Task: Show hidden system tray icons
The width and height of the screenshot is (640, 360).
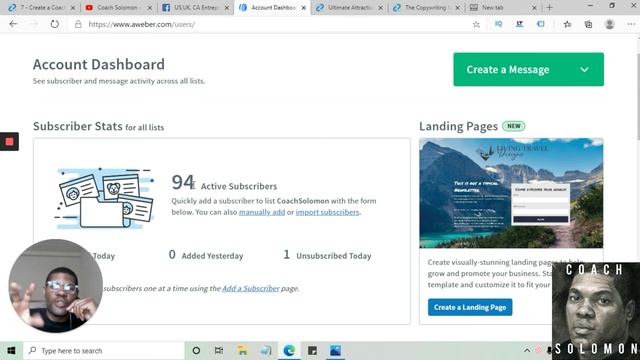Action: [527, 351]
